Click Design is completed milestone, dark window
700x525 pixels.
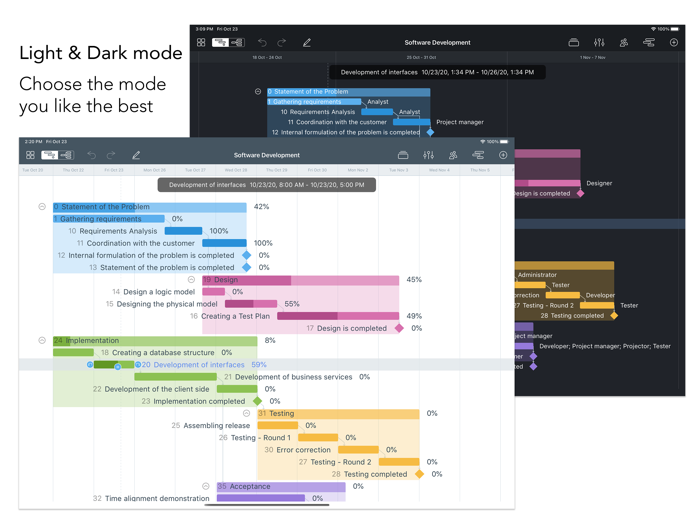(580, 193)
